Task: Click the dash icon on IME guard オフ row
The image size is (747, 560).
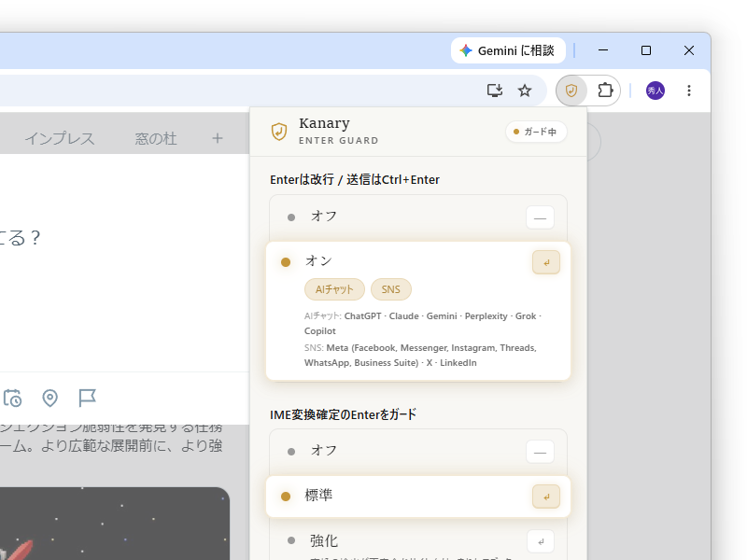Action: tap(540, 453)
